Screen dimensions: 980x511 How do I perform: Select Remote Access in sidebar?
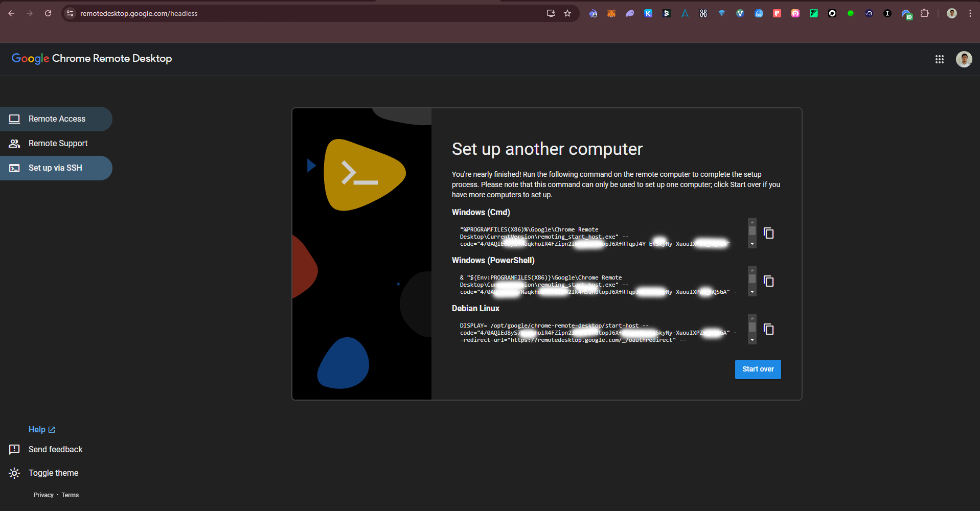point(56,119)
